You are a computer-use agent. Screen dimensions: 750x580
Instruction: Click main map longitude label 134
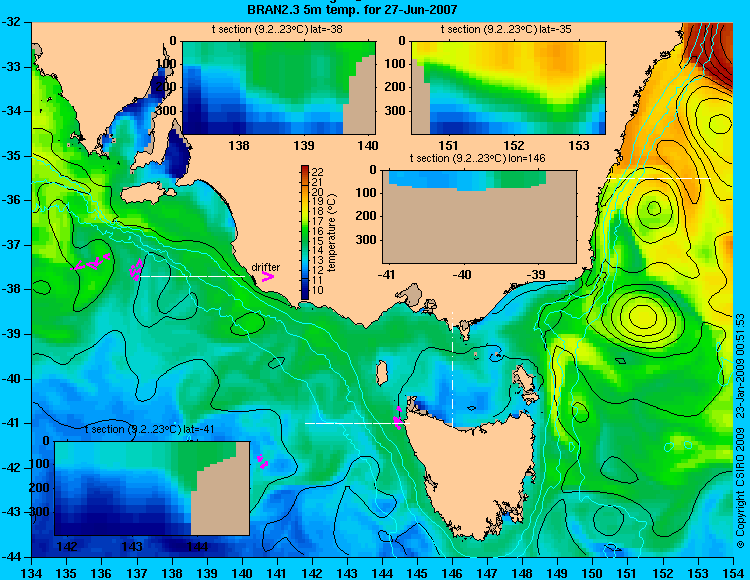tap(32, 573)
